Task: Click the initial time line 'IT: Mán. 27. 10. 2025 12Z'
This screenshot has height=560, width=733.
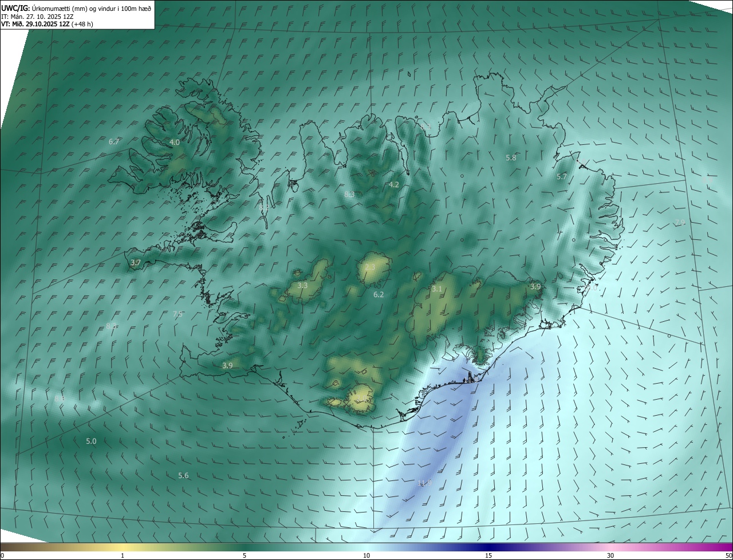Action: pos(37,16)
